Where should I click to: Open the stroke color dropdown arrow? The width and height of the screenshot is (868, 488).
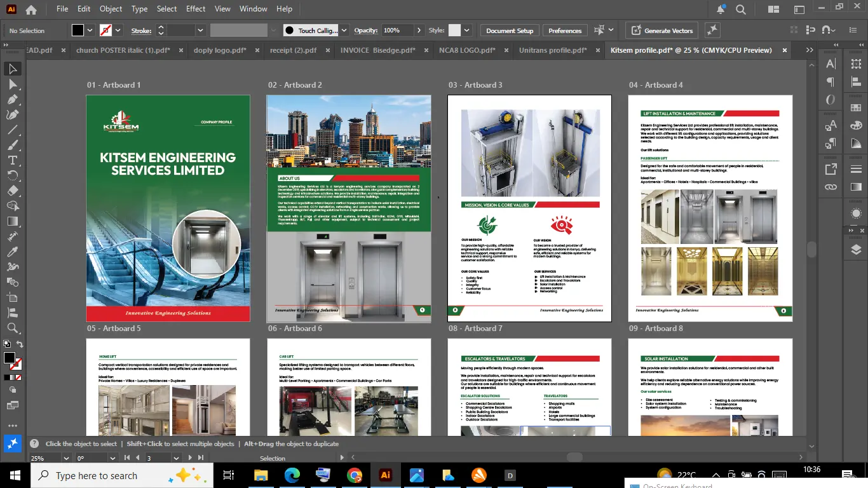click(119, 30)
